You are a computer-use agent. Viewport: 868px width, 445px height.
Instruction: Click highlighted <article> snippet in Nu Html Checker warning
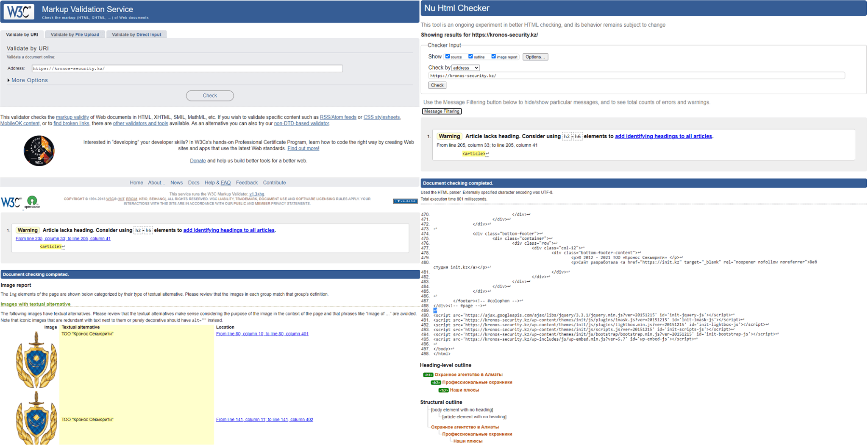point(474,154)
